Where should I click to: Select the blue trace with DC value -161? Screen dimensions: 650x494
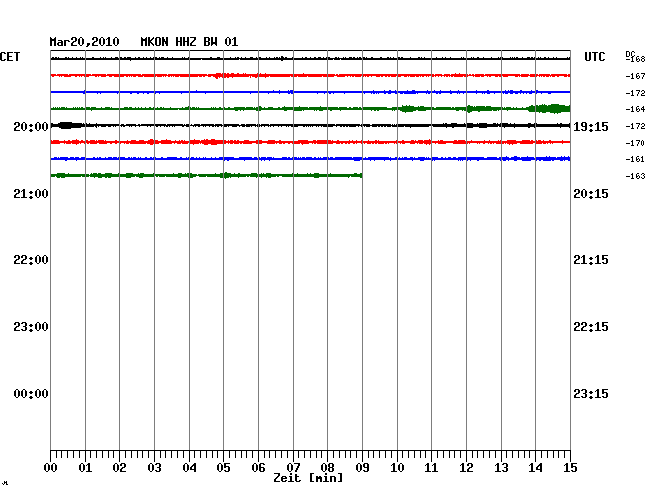point(310,159)
